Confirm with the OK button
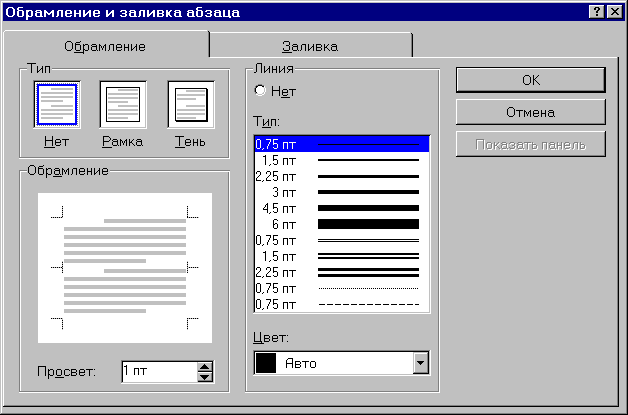Screen dimensions: 628x415 [531, 80]
